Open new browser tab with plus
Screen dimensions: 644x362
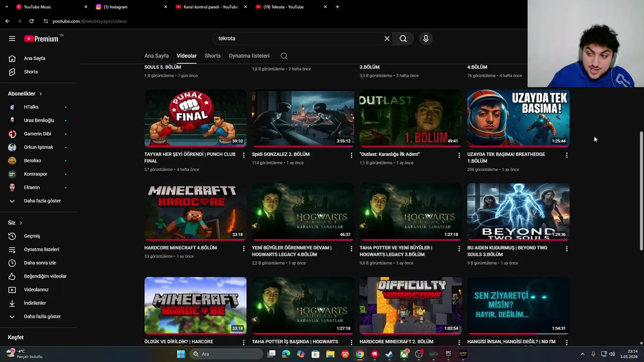(337, 7)
